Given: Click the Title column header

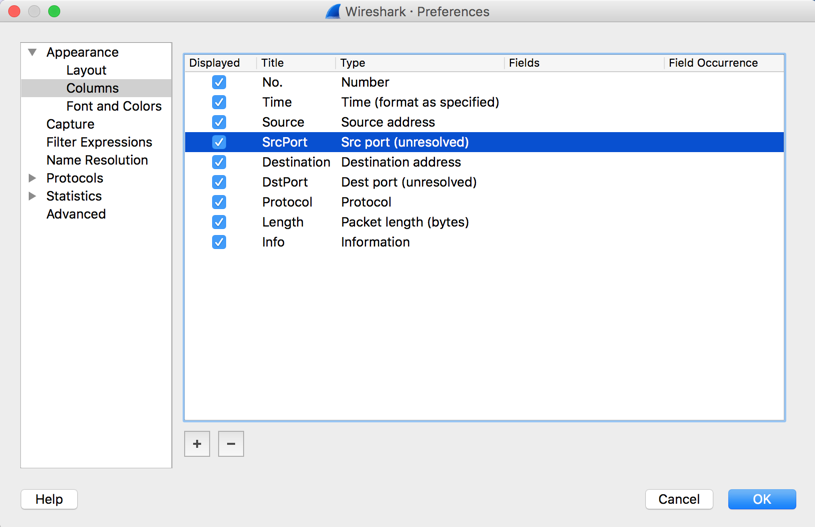Looking at the screenshot, I should tap(296, 63).
